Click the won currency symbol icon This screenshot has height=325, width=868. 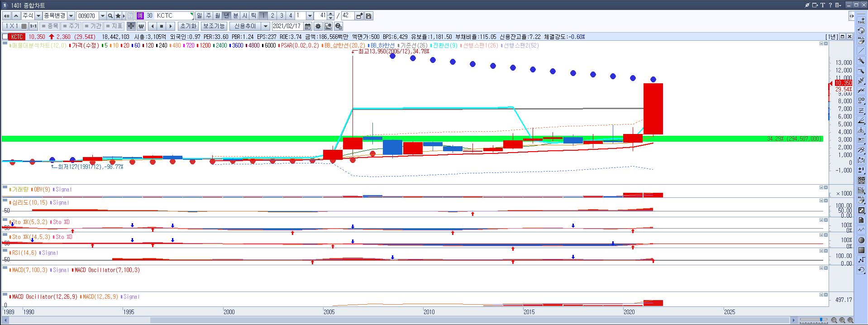pyautogui.click(x=141, y=26)
